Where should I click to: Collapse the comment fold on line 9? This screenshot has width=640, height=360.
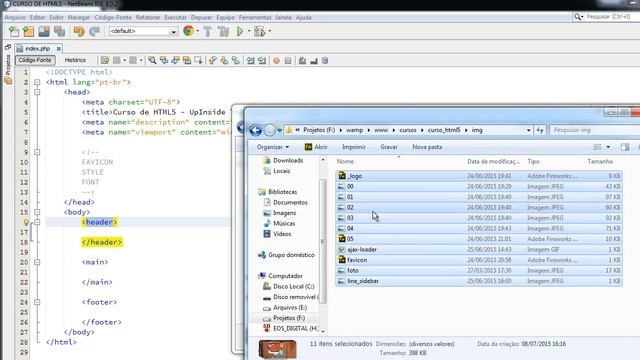pos(37,152)
